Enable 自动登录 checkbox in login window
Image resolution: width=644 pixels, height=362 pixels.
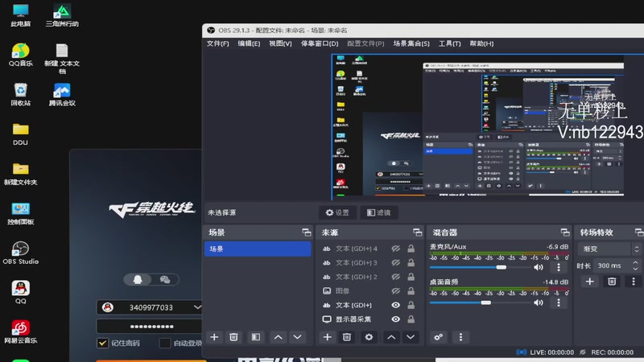(165, 343)
